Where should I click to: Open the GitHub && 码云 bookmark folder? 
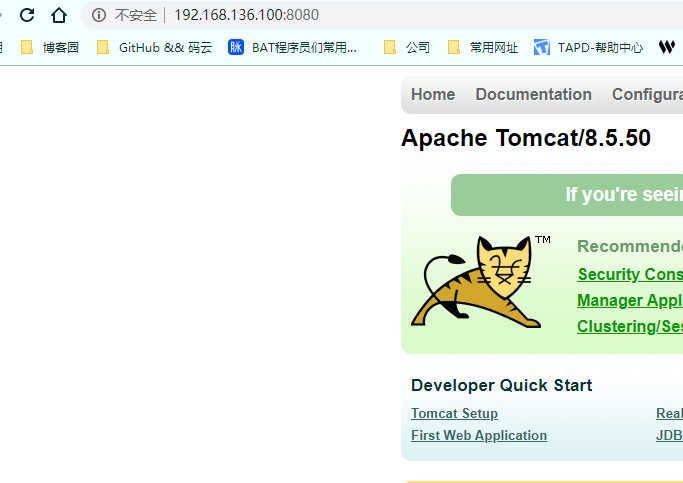154,47
